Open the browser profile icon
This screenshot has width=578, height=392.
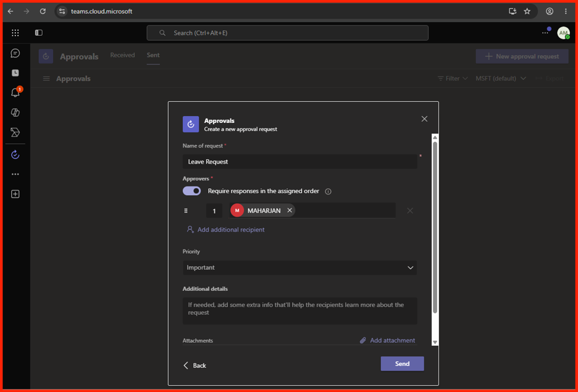pyautogui.click(x=549, y=12)
